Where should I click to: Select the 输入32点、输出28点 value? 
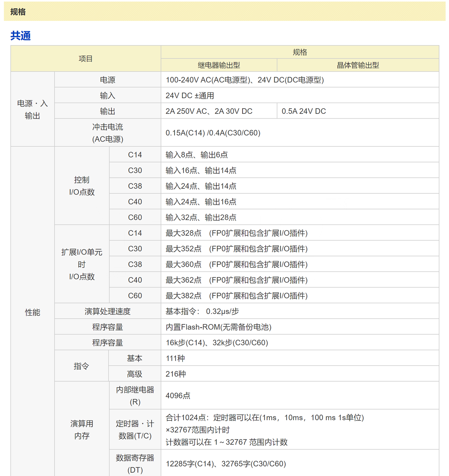click(300, 217)
